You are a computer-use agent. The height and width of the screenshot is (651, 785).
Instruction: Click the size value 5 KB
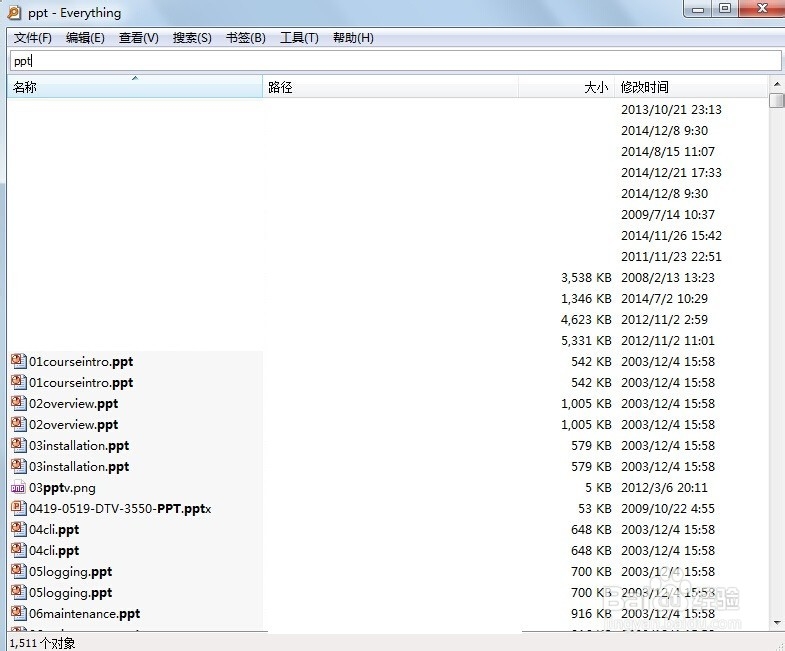pyautogui.click(x=598, y=487)
